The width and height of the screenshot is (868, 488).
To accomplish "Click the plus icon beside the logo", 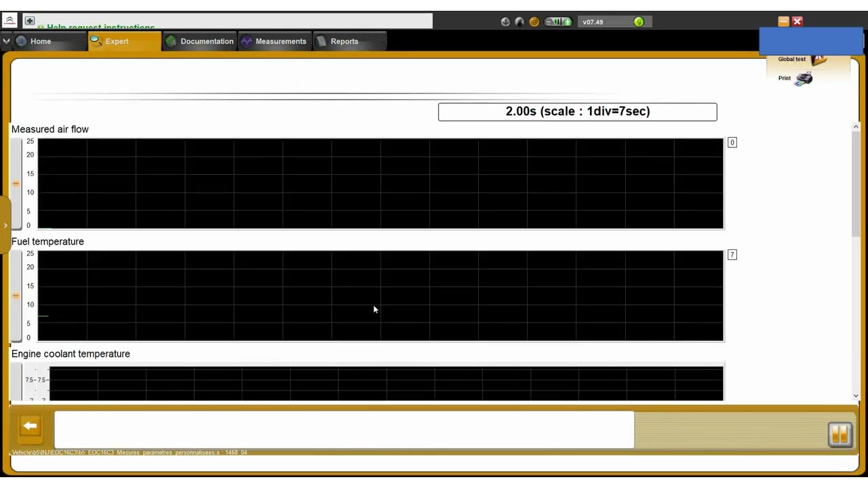I will coord(29,21).
